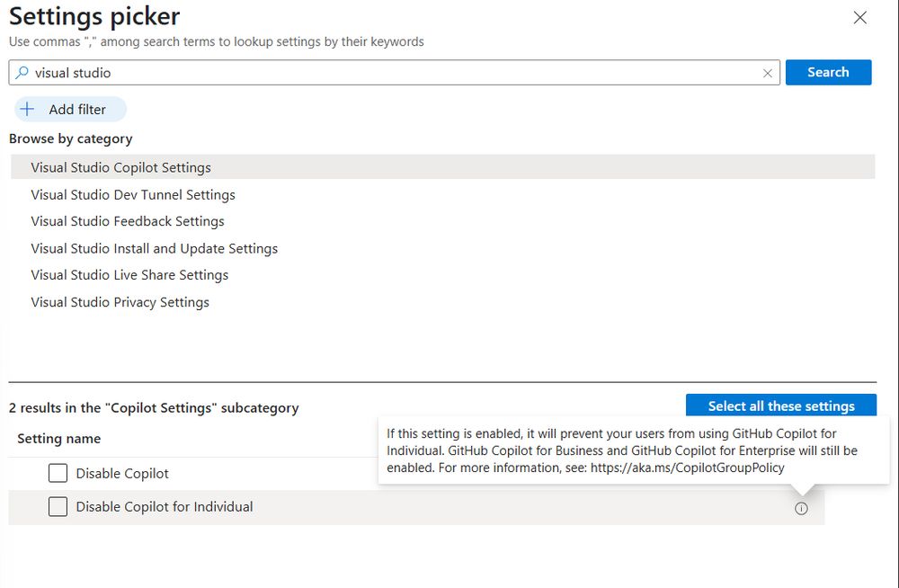
Task: Click the 2 results in Copilot Settings text
Action: (x=154, y=408)
